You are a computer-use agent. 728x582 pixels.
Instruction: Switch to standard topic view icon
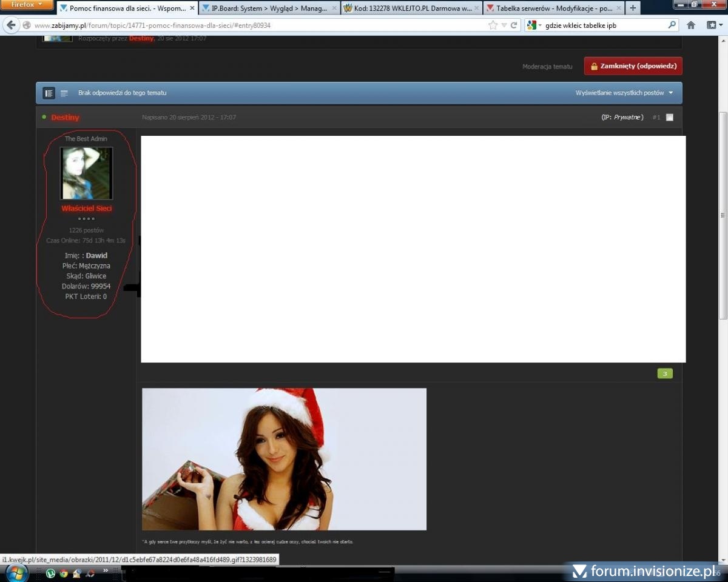[49, 93]
